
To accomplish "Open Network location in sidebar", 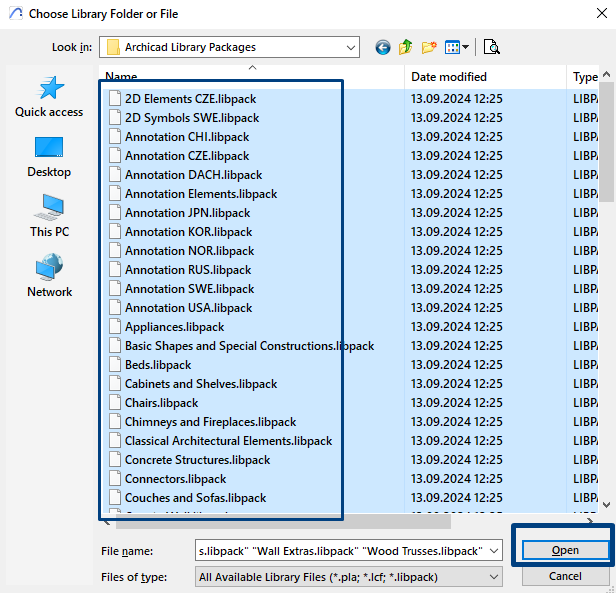I will [x=49, y=276].
